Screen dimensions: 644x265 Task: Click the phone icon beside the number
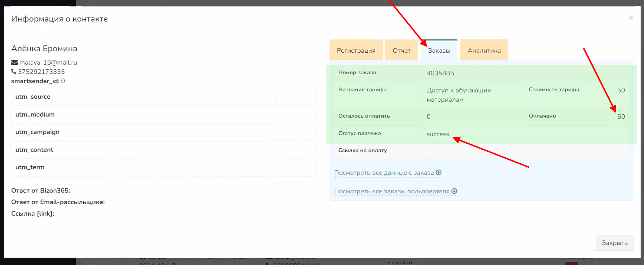pyautogui.click(x=14, y=71)
